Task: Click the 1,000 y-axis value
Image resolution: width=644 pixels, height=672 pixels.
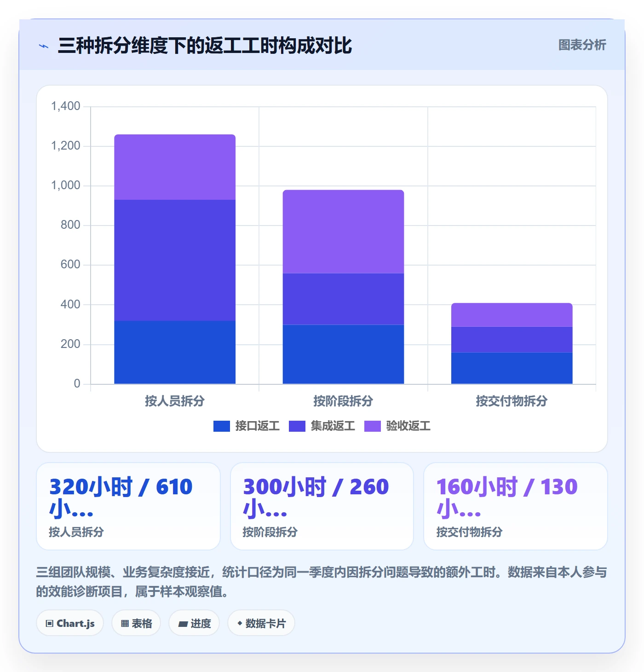Action: (x=66, y=185)
